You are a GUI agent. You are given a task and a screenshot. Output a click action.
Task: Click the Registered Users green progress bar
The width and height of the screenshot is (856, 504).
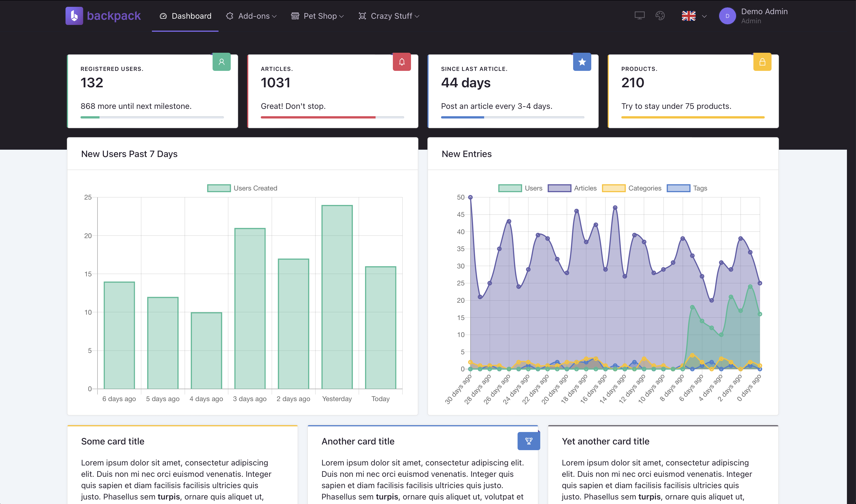point(152,117)
